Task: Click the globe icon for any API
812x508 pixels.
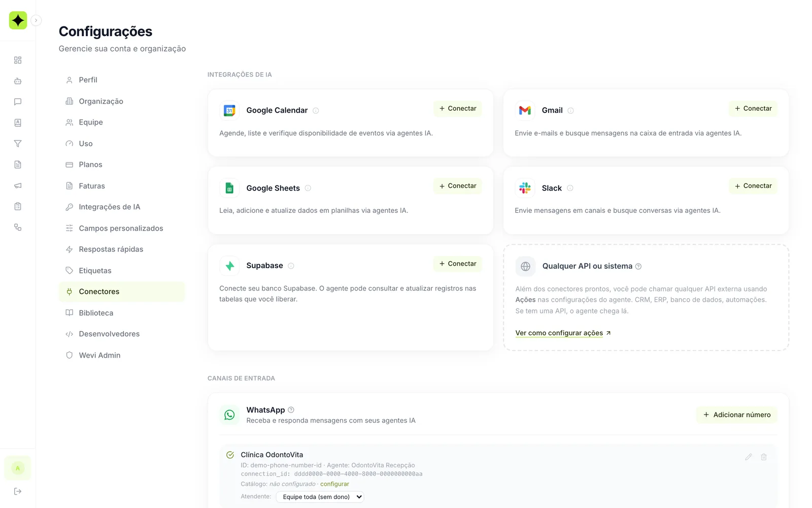Action: click(525, 266)
